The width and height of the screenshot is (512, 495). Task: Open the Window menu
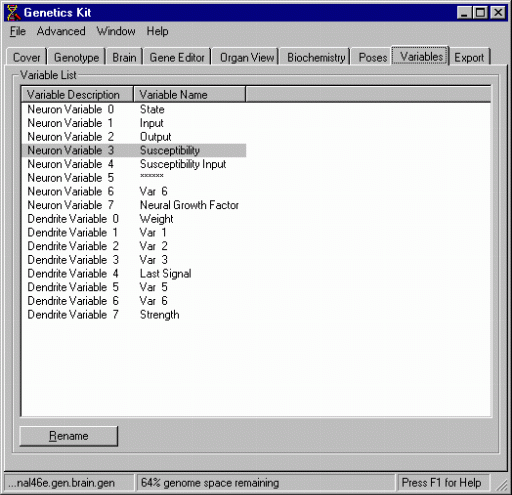[116, 31]
